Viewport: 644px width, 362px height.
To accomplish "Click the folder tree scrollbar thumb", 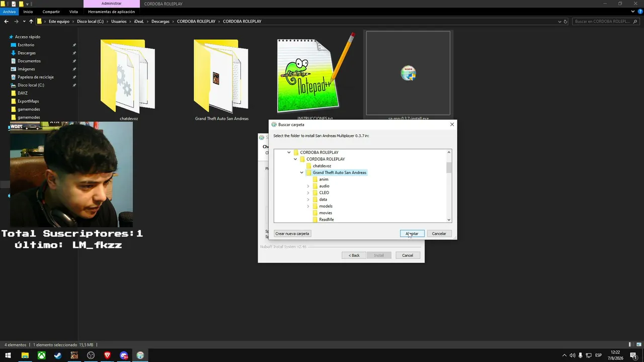I will pyautogui.click(x=449, y=167).
